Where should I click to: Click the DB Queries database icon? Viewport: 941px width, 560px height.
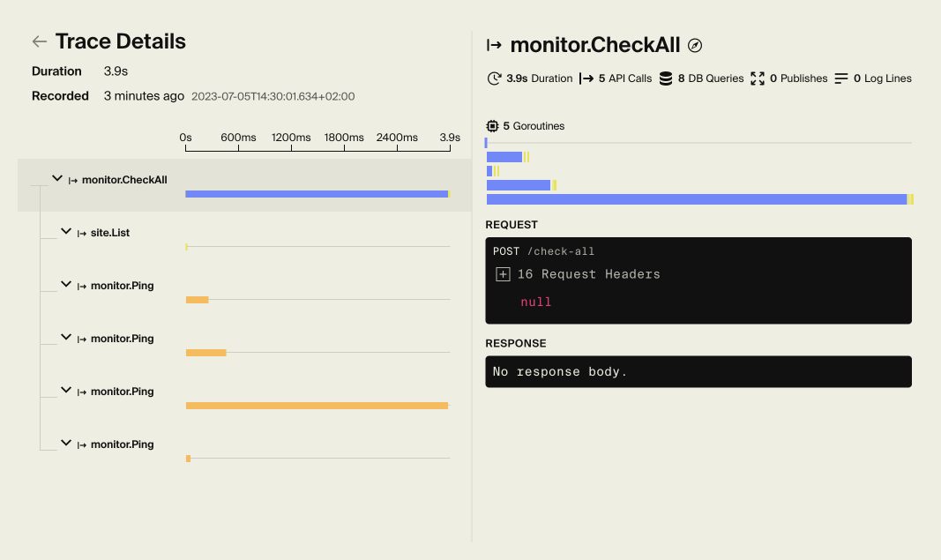[666, 78]
